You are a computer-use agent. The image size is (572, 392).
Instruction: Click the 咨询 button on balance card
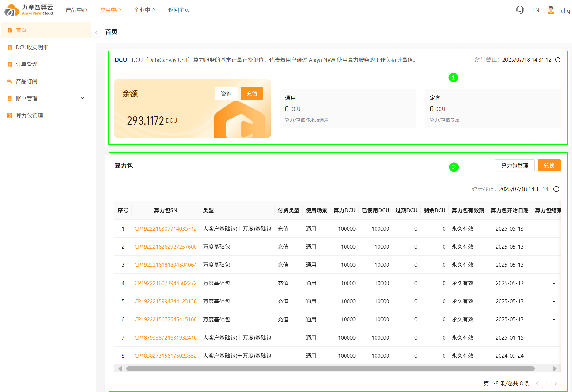point(226,93)
